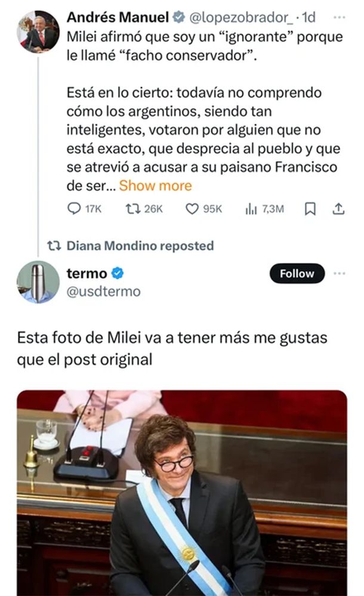Click the termo display name
Screen dimensions: 364x596
pyautogui.click(x=87, y=274)
